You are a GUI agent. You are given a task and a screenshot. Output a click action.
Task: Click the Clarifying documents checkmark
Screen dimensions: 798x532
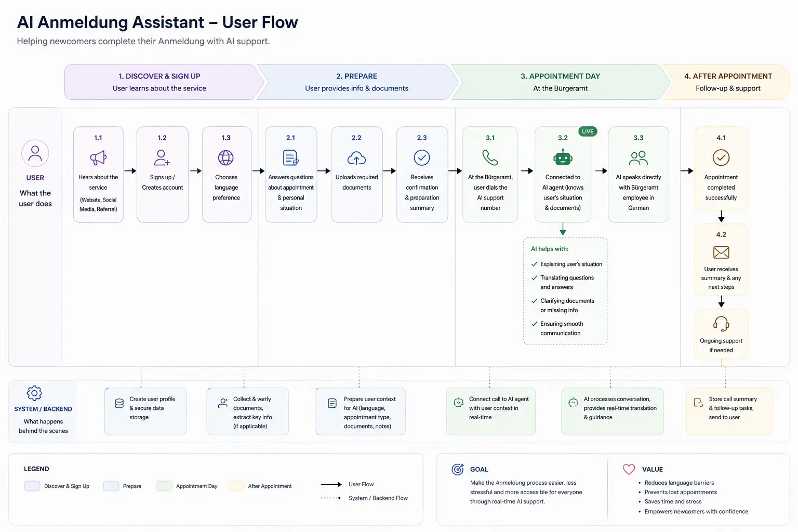click(x=534, y=300)
